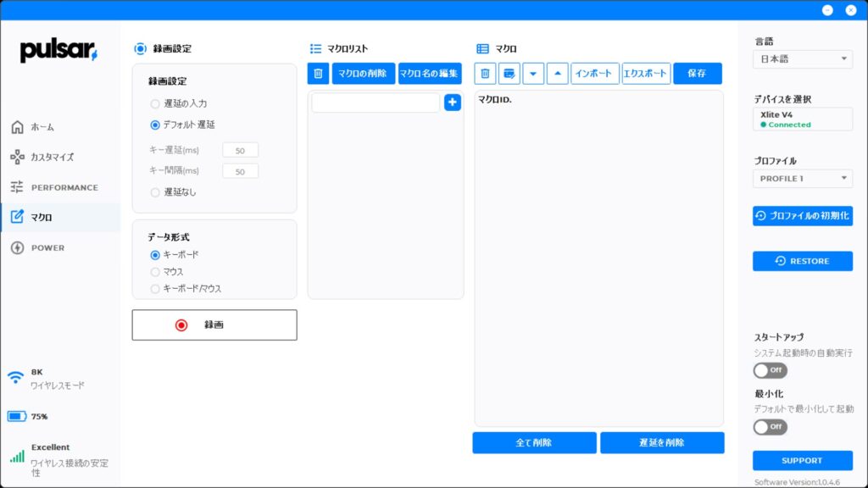
Task: Click the 遅延を削除 button
Action: 662,442
